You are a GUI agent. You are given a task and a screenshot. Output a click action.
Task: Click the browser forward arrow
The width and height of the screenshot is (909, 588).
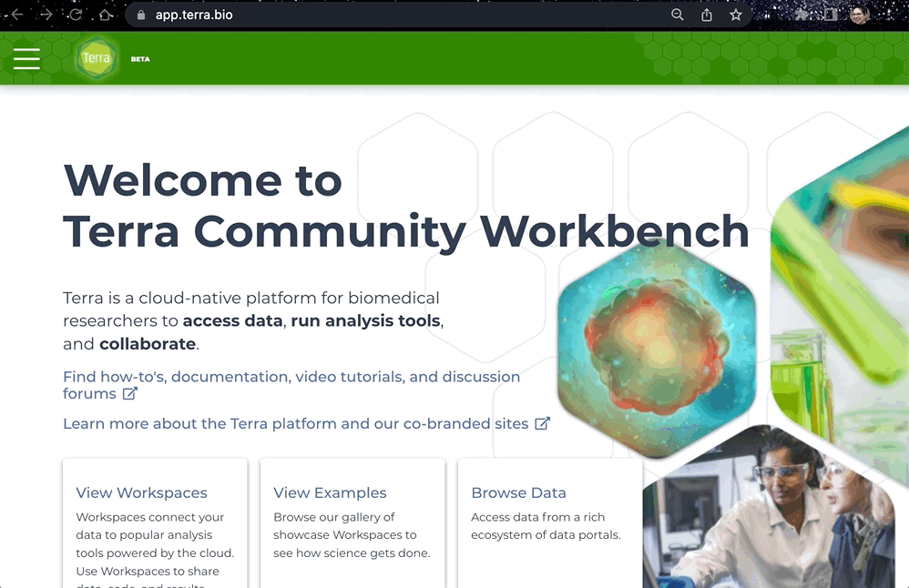pyautogui.click(x=46, y=15)
